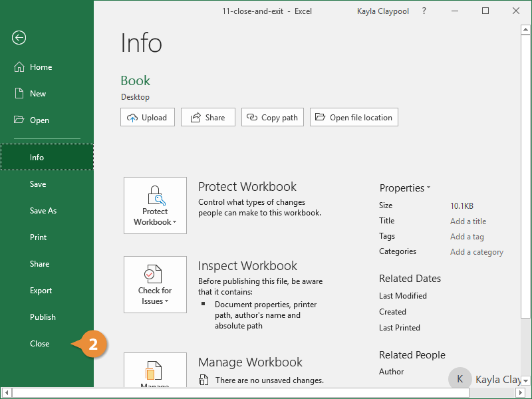This screenshot has width=532, height=399.
Task: Open the Print menu item
Action: [38, 237]
